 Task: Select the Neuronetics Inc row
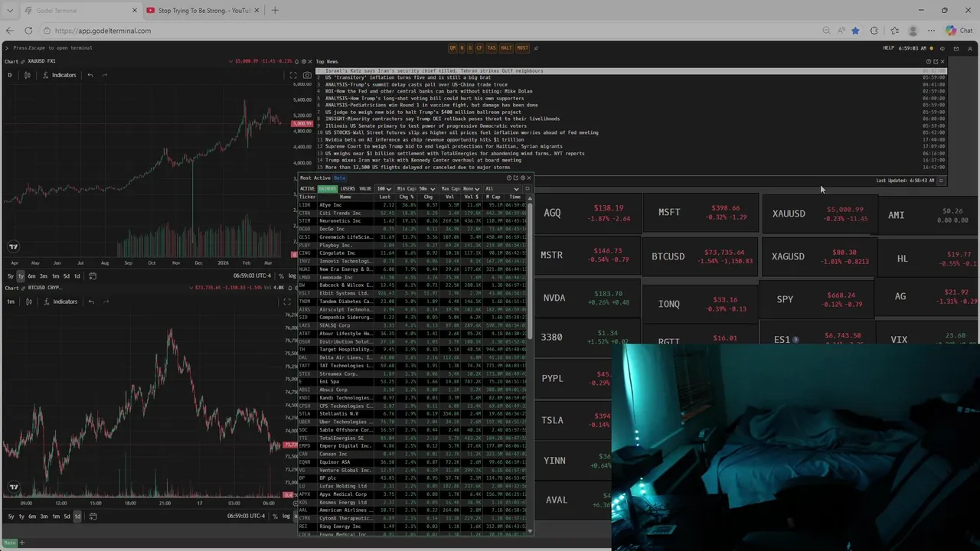point(412,220)
